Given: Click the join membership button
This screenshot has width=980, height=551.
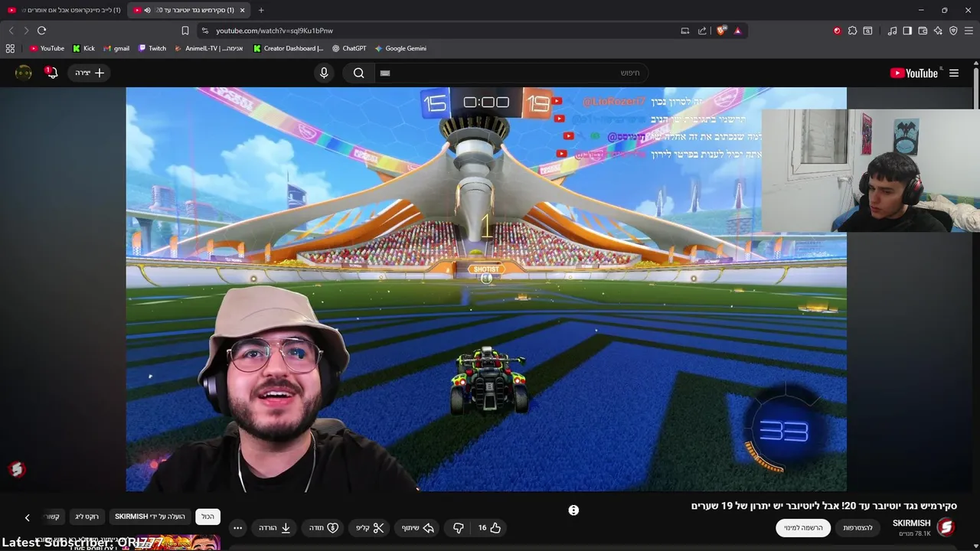Looking at the screenshot, I should (857, 528).
